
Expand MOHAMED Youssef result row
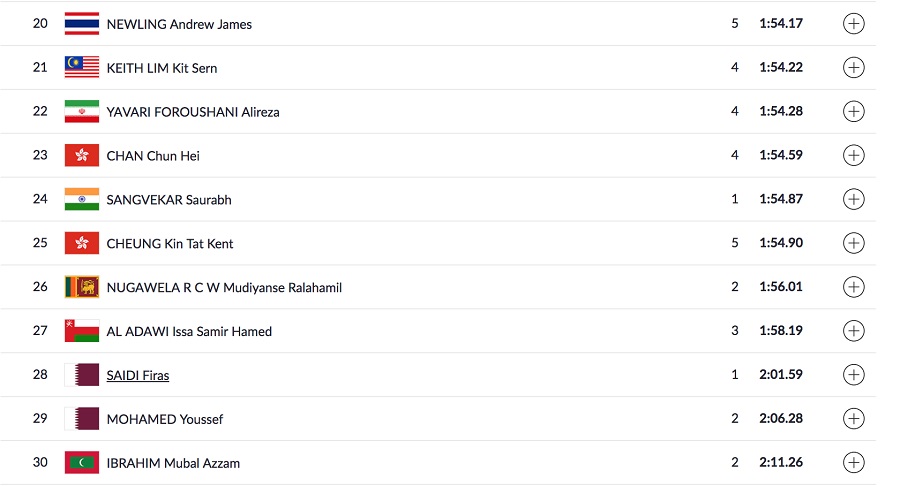point(854,419)
